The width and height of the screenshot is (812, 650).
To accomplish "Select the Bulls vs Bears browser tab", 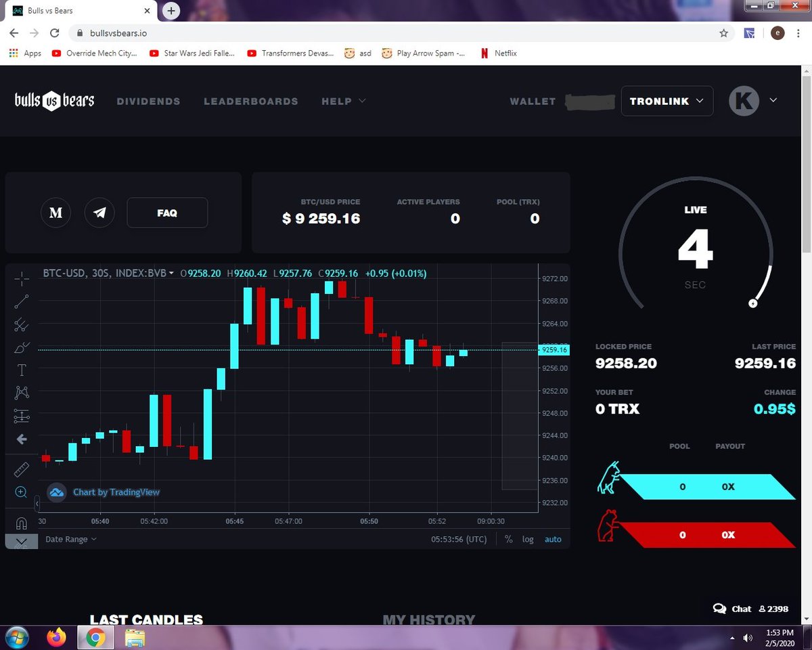I will coord(80,11).
